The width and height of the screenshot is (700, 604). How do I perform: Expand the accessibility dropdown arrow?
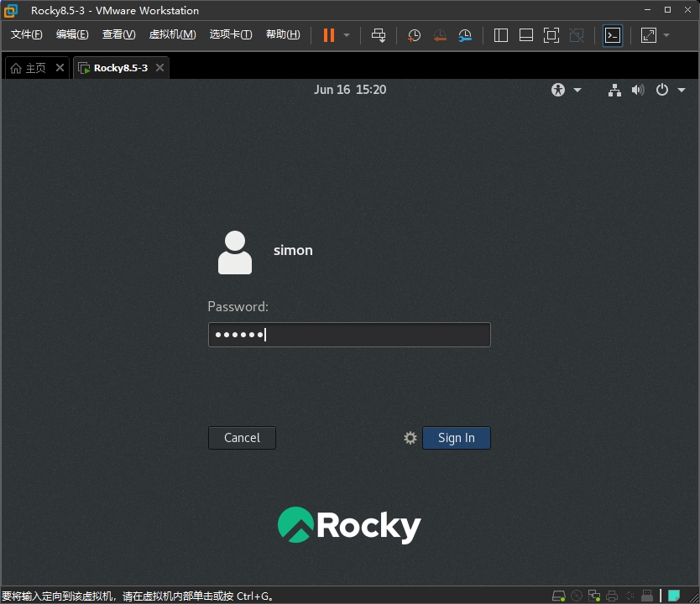point(577,90)
